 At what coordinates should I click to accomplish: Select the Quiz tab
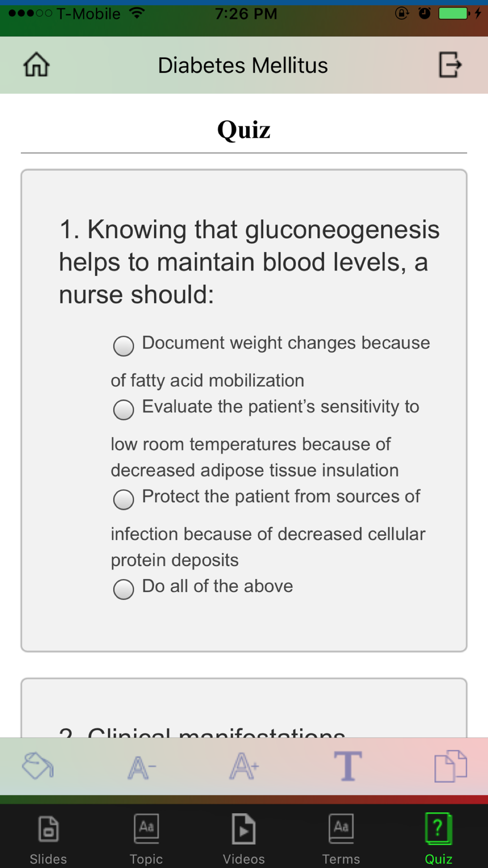click(438, 839)
